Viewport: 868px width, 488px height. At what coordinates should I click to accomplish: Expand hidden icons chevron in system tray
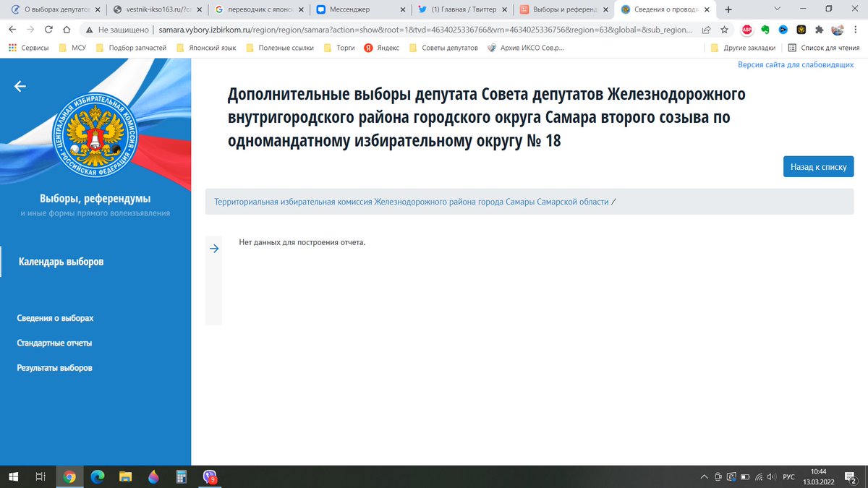point(703,476)
